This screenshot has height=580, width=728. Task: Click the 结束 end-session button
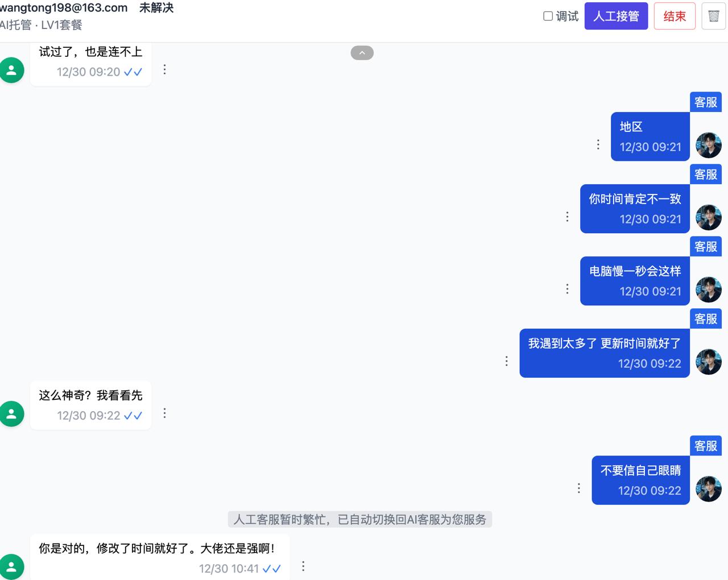675,16
